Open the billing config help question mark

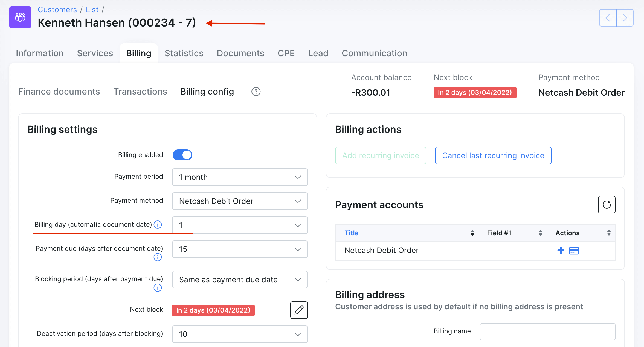tap(256, 92)
